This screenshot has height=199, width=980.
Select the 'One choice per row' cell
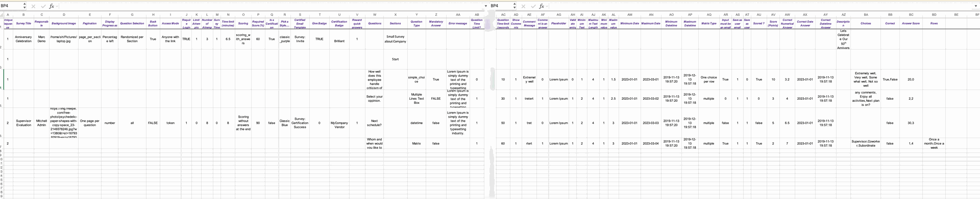(x=709, y=79)
